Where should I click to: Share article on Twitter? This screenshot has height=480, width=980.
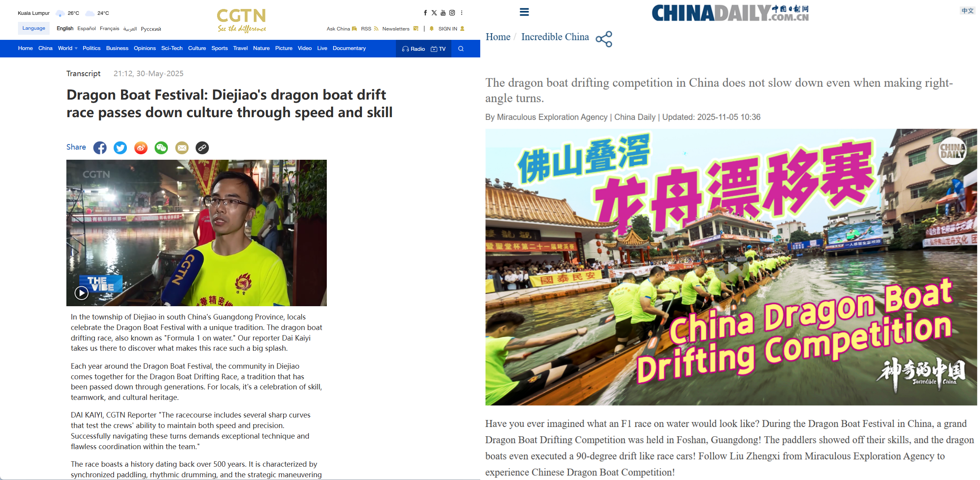tap(120, 148)
